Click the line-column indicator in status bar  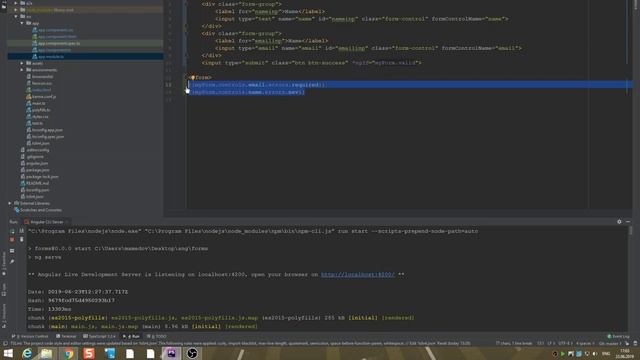tap(540, 343)
